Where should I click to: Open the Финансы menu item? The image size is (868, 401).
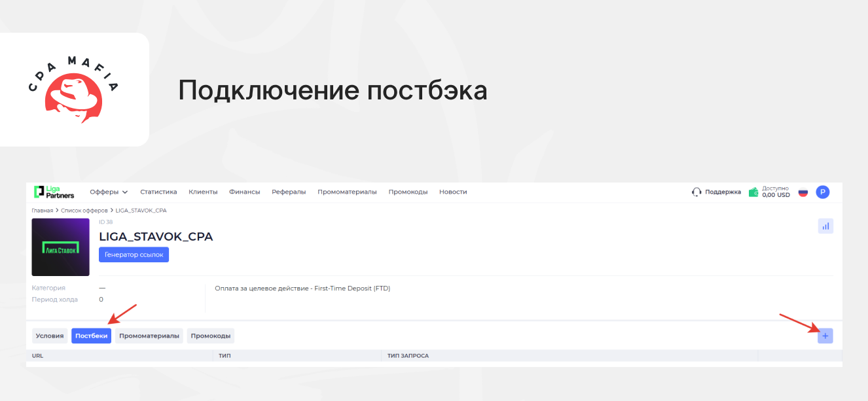click(244, 192)
